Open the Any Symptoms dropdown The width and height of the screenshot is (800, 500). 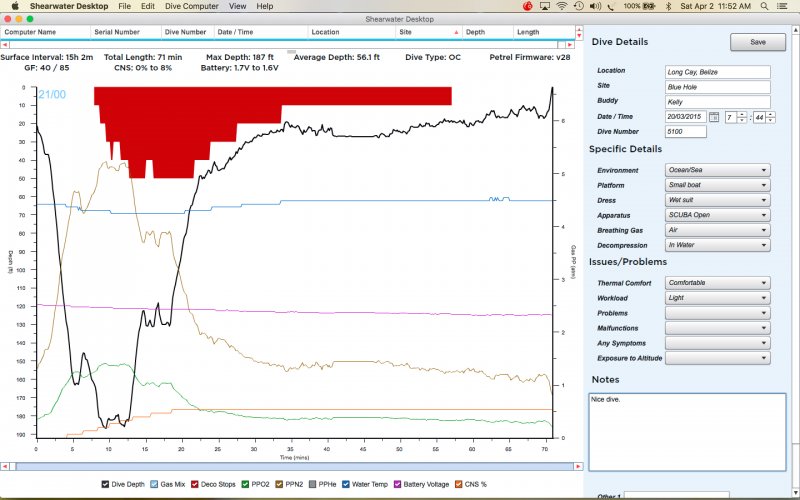click(x=717, y=343)
